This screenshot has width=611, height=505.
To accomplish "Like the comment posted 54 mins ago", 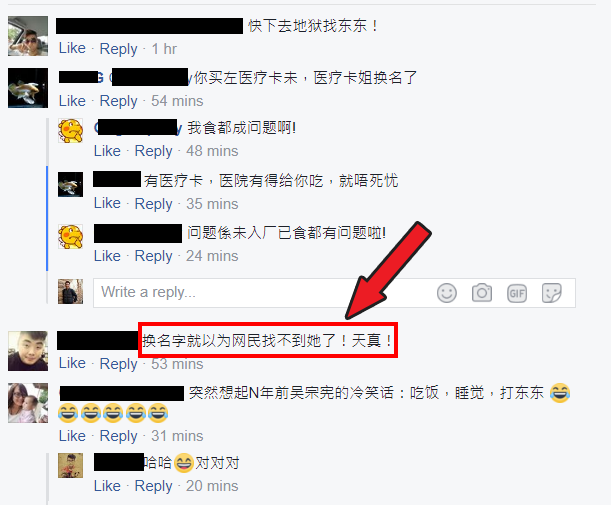I will pos(72,101).
